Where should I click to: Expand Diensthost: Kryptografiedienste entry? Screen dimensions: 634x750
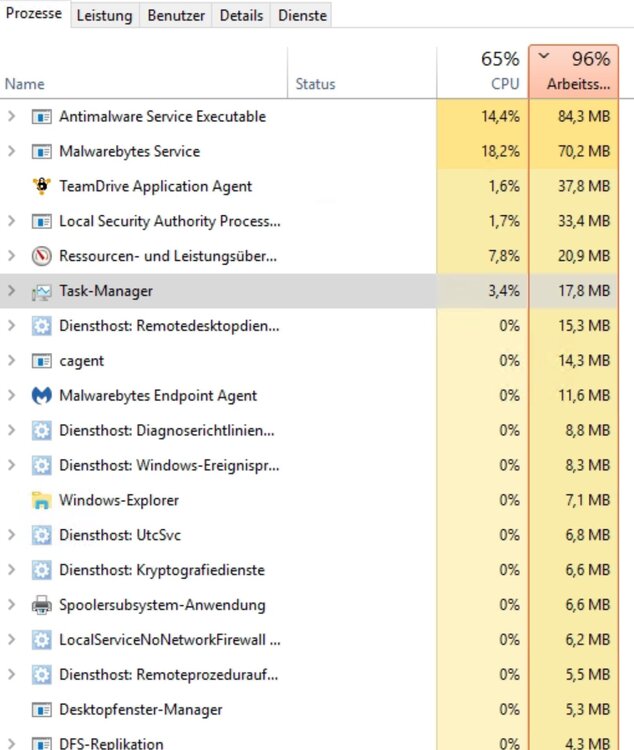[12, 570]
